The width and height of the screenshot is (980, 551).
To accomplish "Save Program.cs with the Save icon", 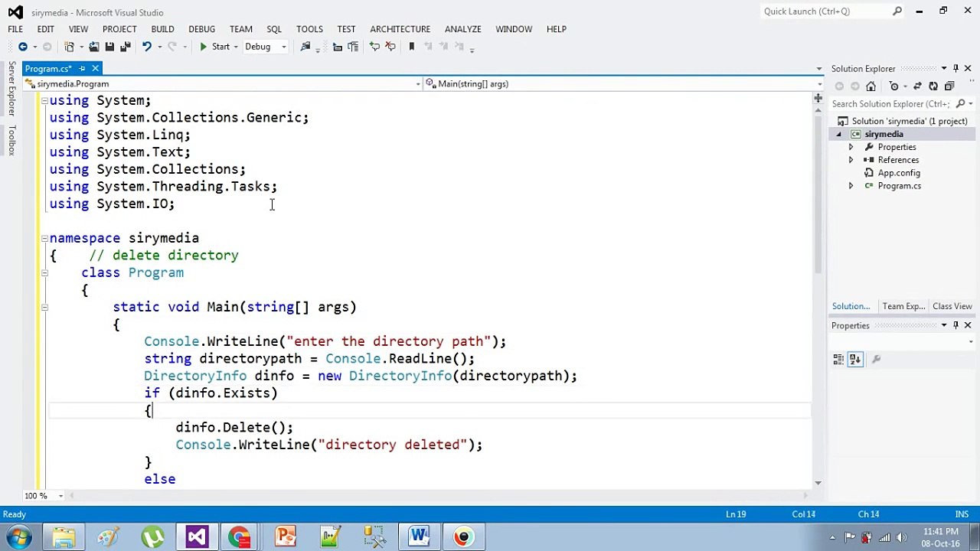I will point(109,47).
